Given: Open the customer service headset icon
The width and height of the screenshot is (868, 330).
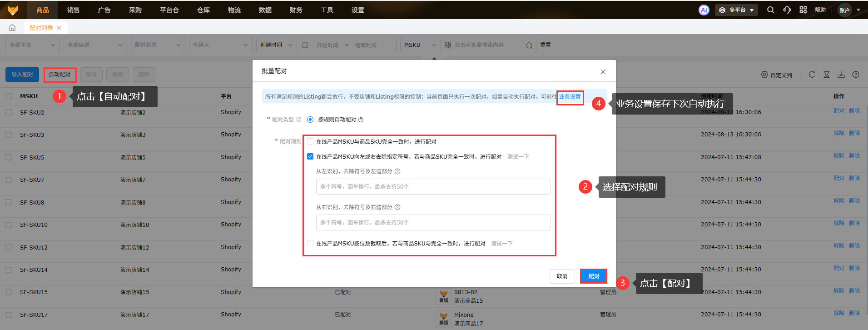Looking at the screenshot, I should point(787,10).
